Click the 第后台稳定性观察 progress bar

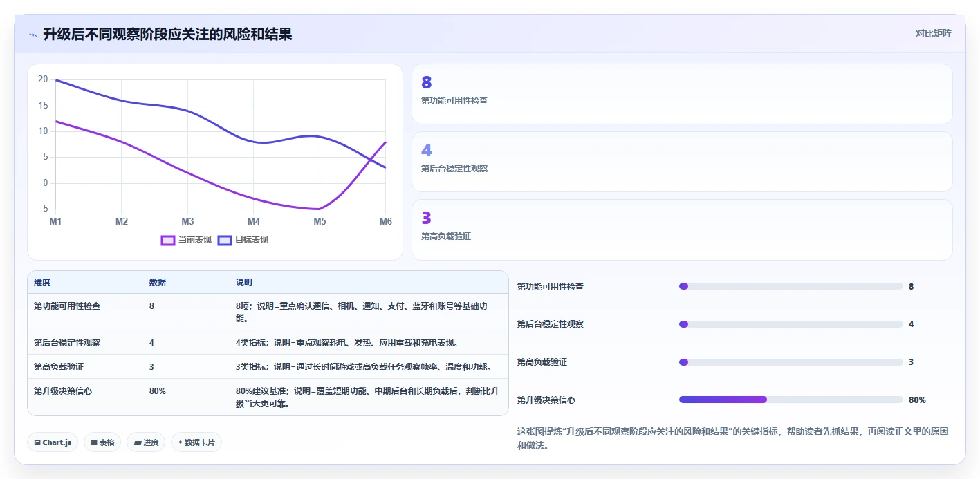click(x=791, y=324)
